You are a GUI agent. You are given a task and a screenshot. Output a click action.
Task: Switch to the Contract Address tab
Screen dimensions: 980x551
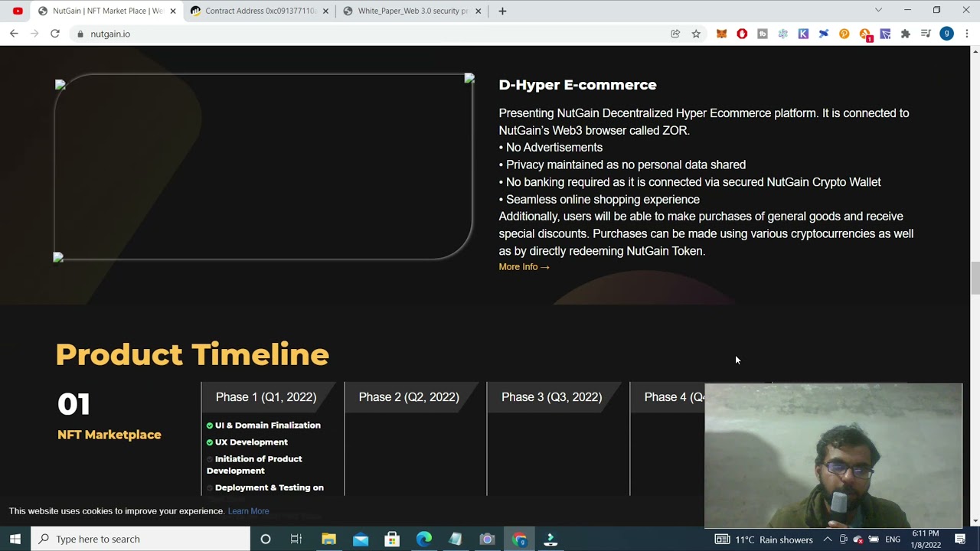pos(260,11)
